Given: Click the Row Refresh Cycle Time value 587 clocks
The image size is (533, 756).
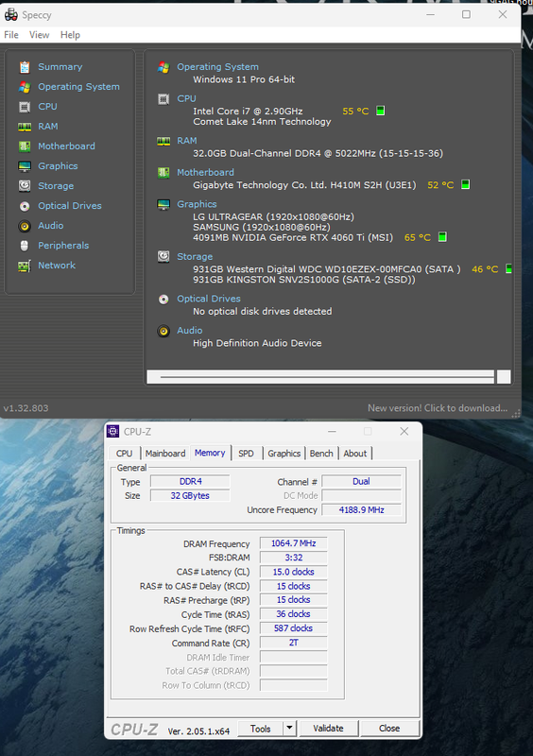Looking at the screenshot, I should 293,628.
